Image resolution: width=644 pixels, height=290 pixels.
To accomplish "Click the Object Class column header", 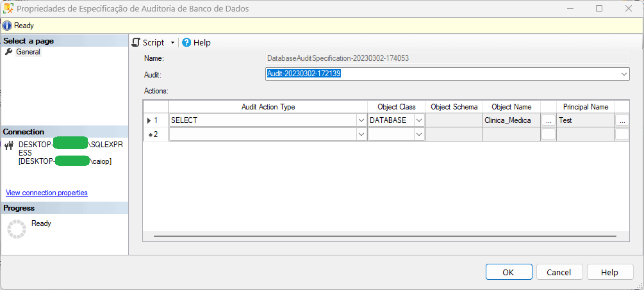I will tap(397, 107).
